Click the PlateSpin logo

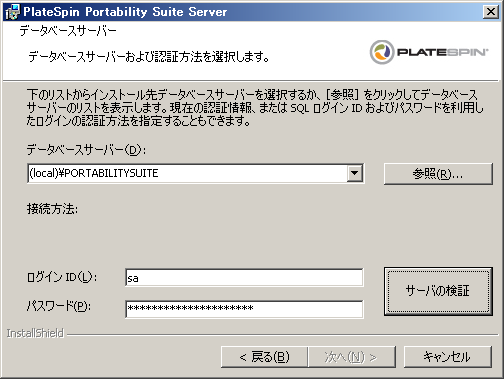click(429, 52)
